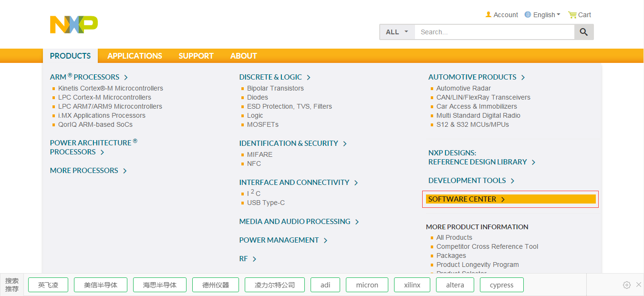The height and width of the screenshot is (296, 644).
Task: Open the MIFARE link
Action: [260, 154]
